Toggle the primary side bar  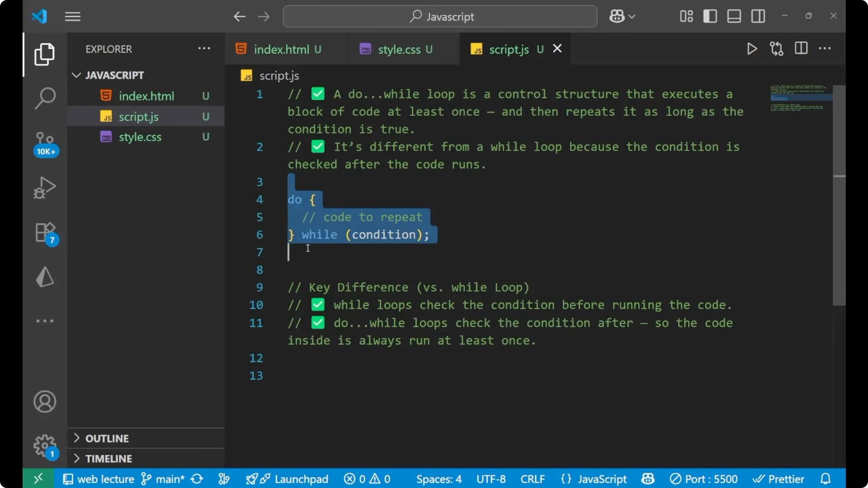coord(710,16)
